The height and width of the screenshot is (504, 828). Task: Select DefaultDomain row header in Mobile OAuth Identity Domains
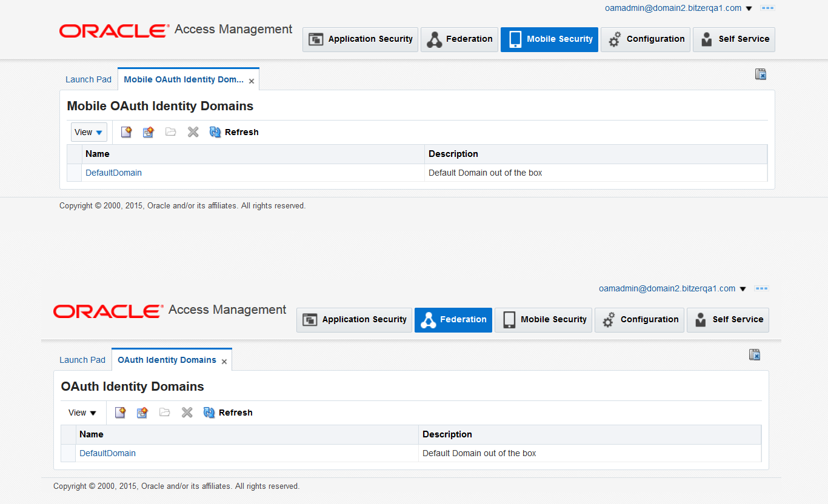75,173
